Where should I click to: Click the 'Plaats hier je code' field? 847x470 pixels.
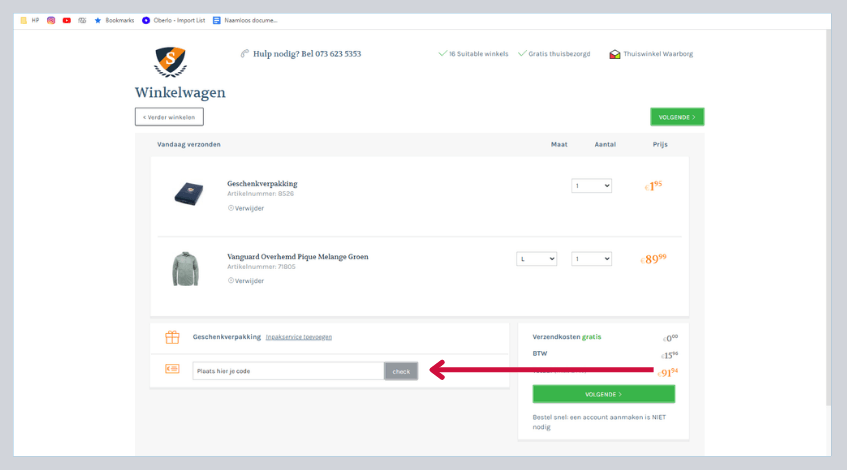click(x=288, y=371)
